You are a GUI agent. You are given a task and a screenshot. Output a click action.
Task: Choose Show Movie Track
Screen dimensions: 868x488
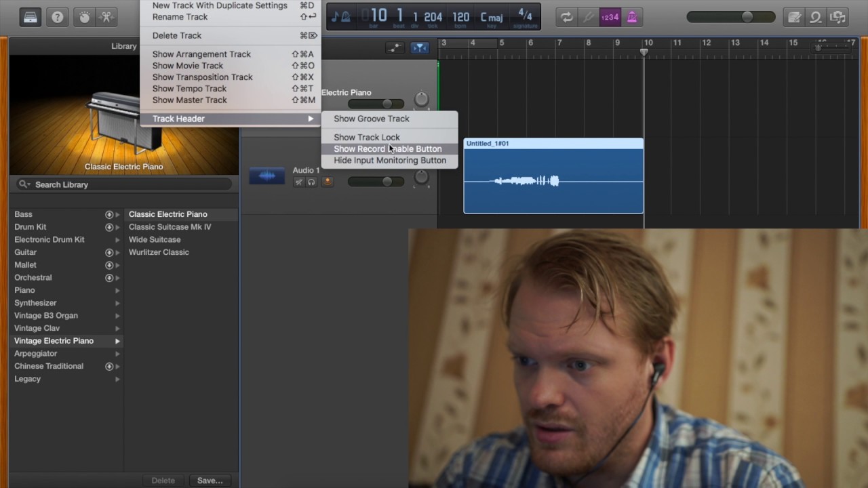(x=230, y=66)
